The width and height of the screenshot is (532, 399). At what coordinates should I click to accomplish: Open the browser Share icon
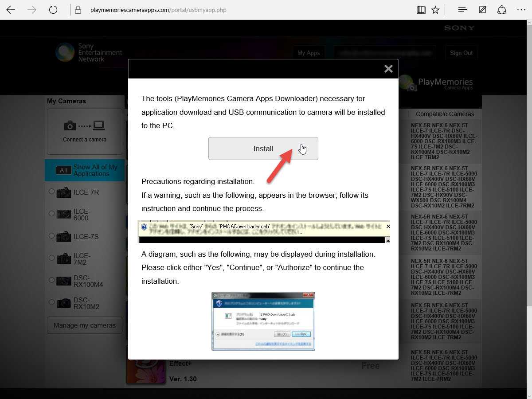point(502,10)
